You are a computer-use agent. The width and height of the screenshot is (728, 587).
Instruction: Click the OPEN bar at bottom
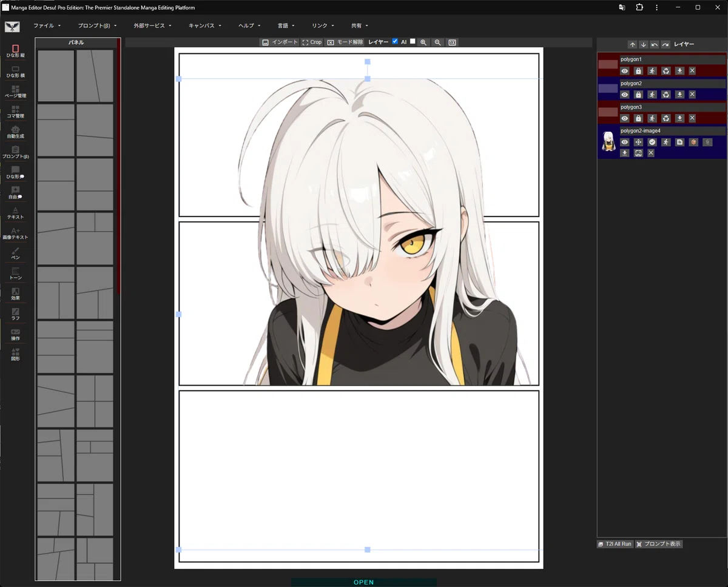coord(364,582)
